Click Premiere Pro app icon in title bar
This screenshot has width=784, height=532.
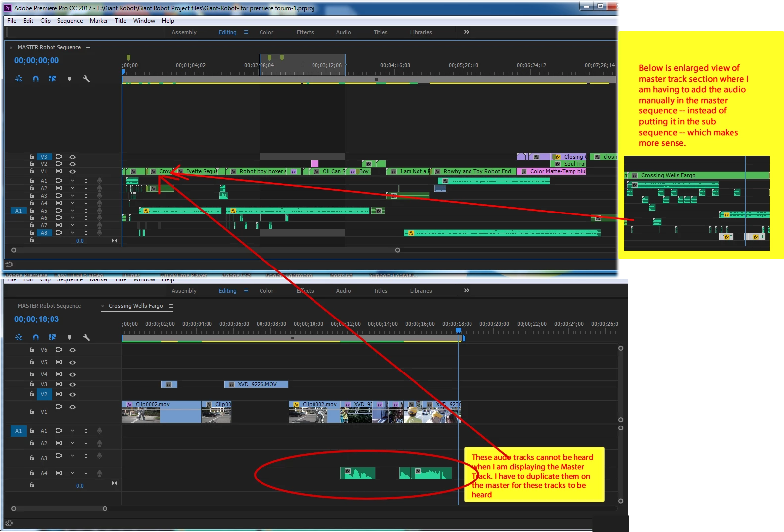[x=8, y=8]
